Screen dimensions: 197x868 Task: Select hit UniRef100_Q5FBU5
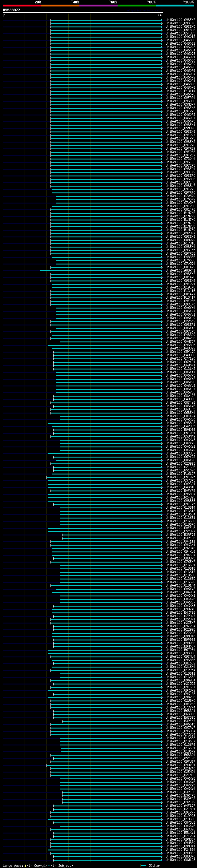[x=180, y=33]
